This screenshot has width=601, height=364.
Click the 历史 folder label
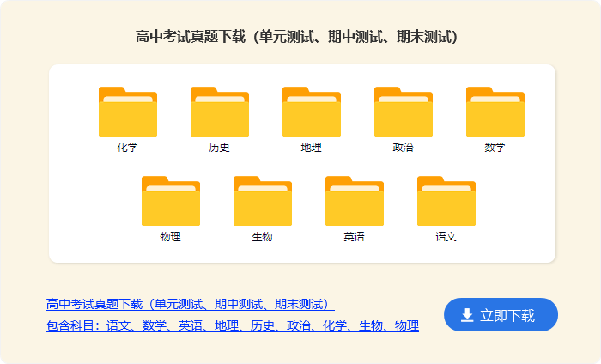point(220,147)
